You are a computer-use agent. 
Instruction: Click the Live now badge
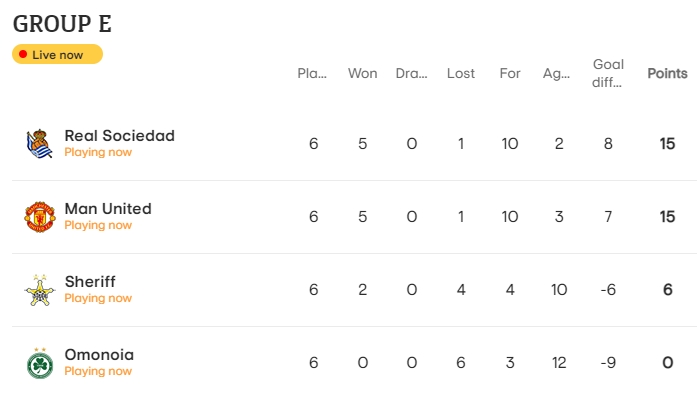pyautogui.click(x=57, y=54)
